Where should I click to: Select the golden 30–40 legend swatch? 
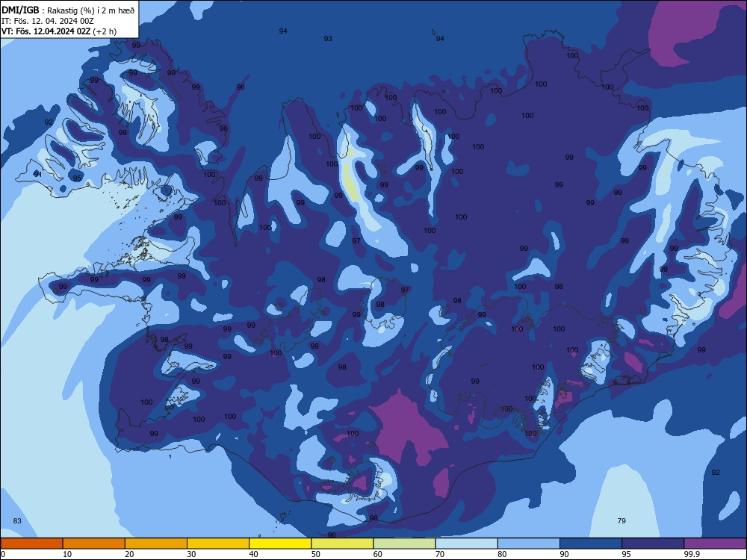pyautogui.click(x=218, y=544)
